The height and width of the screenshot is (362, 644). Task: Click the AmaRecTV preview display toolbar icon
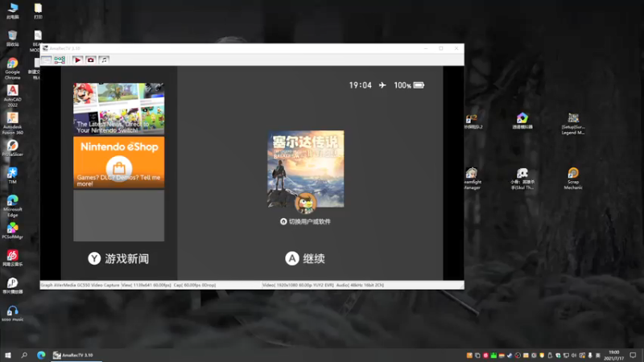point(47,60)
